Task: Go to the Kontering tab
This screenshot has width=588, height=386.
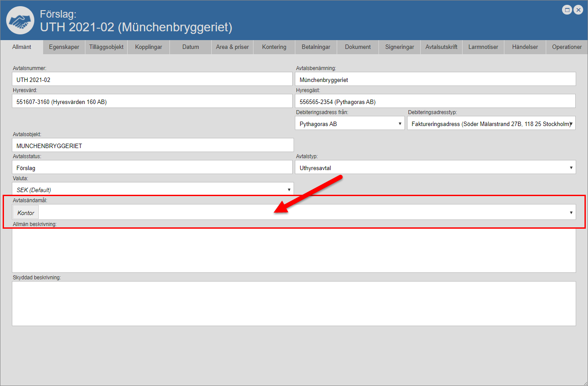Action: click(x=274, y=47)
